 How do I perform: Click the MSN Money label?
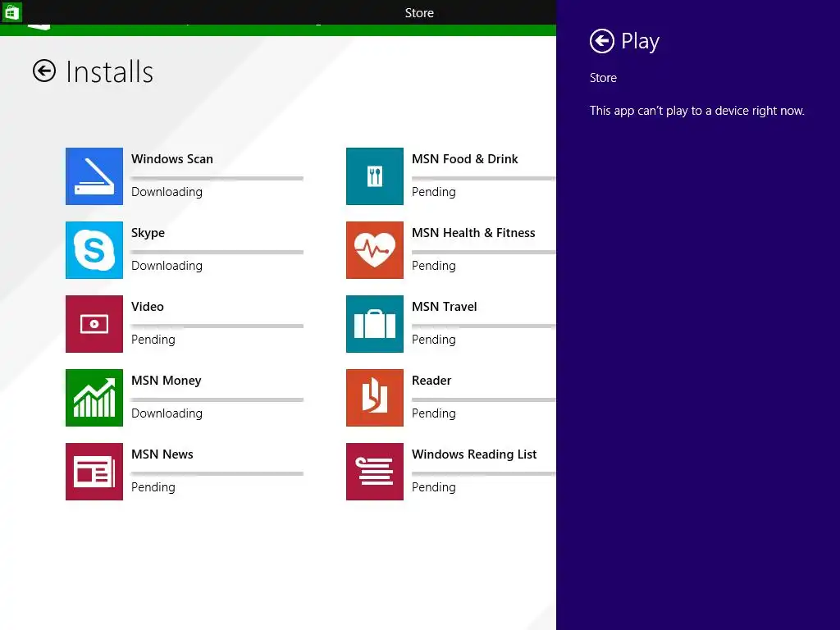(166, 381)
